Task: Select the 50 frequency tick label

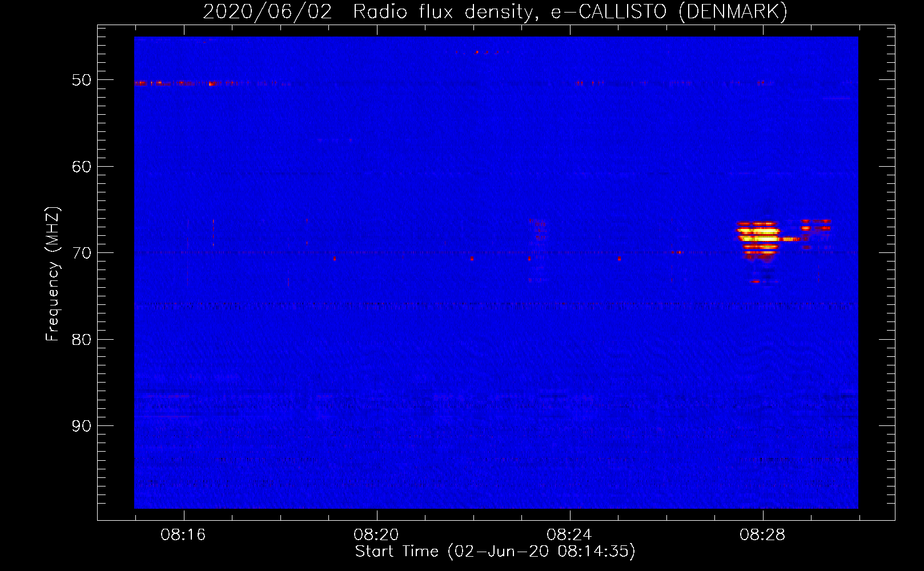Action: [x=82, y=80]
